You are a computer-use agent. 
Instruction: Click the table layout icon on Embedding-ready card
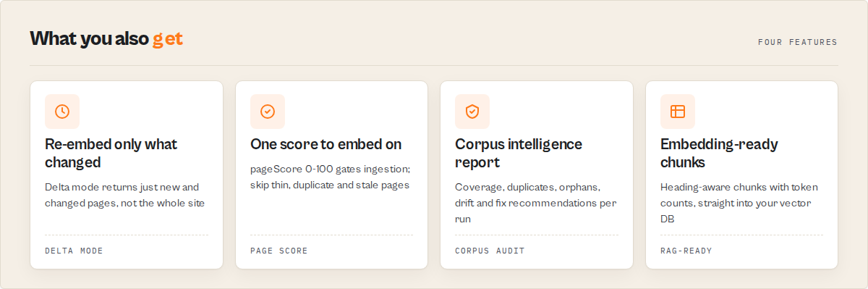pyautogui.click(x=678, y=112)
